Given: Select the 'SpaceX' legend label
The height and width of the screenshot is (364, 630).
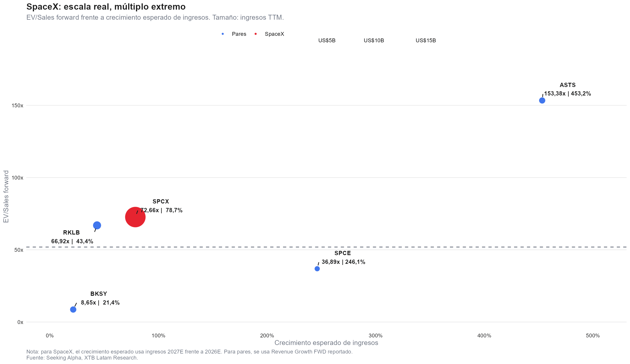Looking at the screenshot, I should [x=274, y=34].
